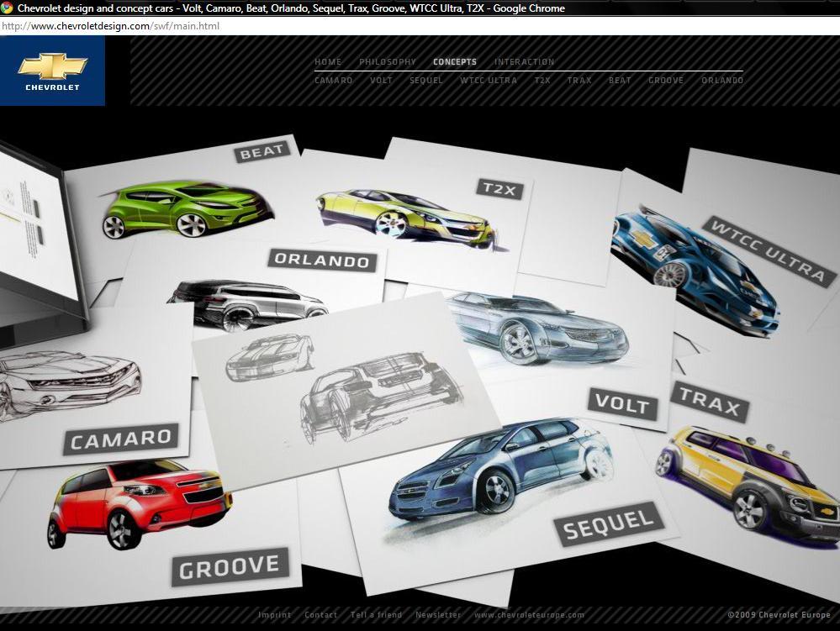
Task: Choose GROOVE in the submenu
Action: (x=666, y=81)
